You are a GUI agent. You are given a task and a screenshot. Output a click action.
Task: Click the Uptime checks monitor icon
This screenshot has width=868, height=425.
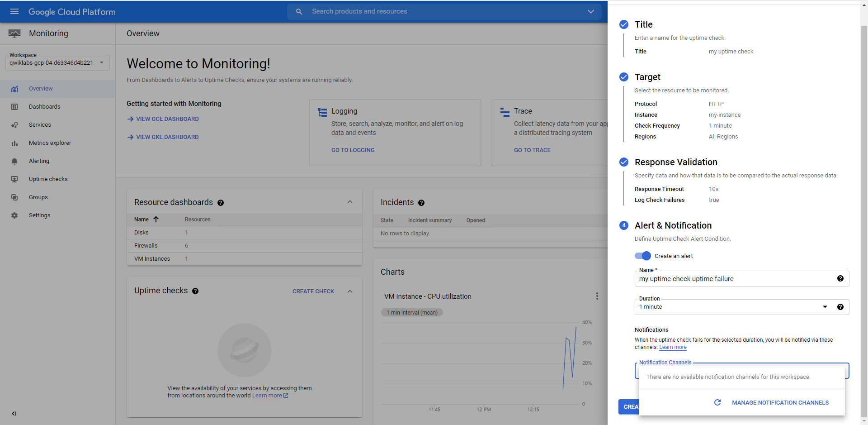pos(14,179)
